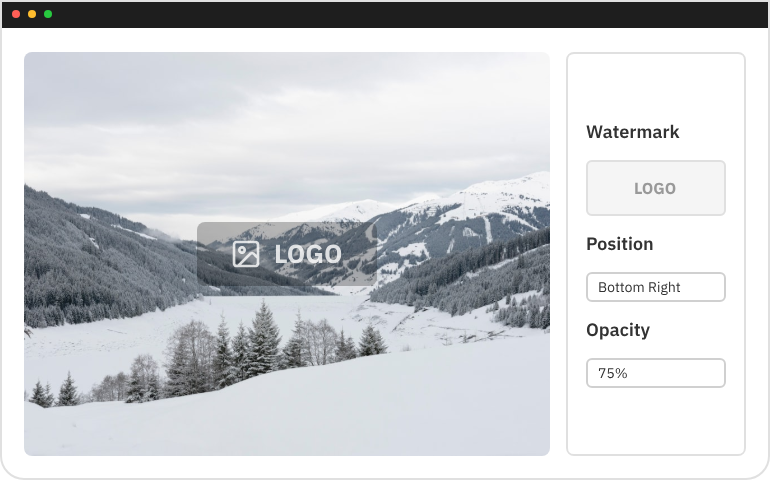
Task: Click the snow-capped mountain peak in the photo
Action: (500, 192)
